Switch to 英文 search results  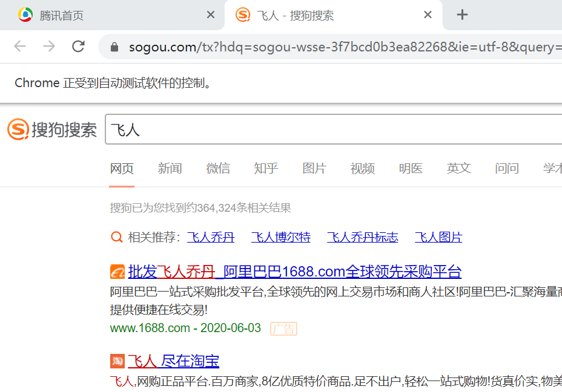pos(459,168)
